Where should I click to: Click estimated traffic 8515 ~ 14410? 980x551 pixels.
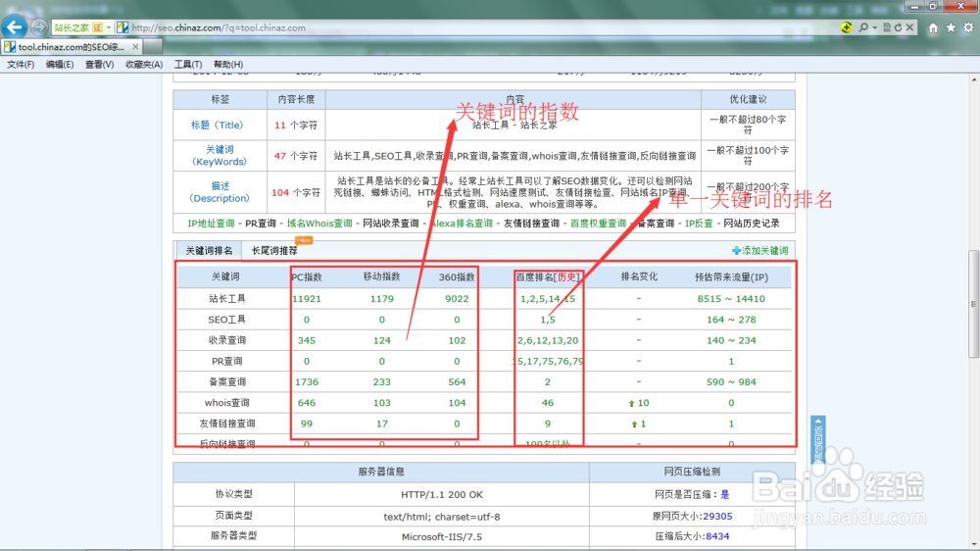click(731, 299)
